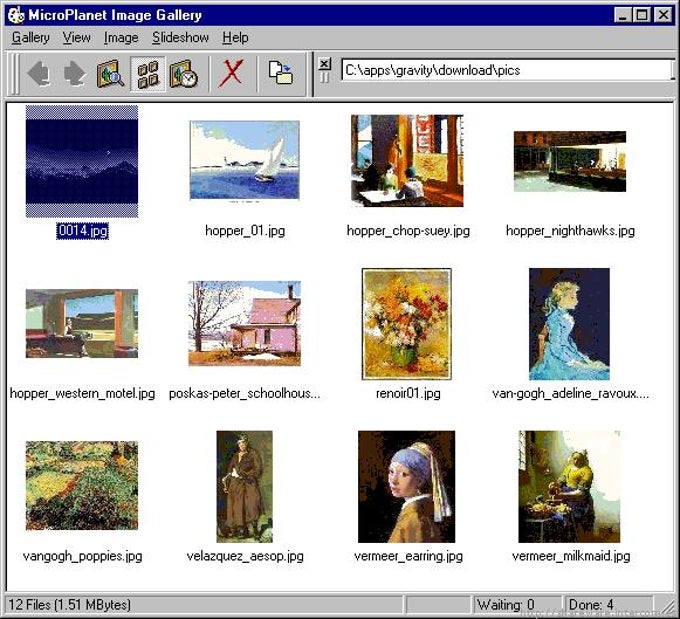Click the vangogh_poppies.jpg file name
The image size is (680, 619).
(x=82, y=556)
